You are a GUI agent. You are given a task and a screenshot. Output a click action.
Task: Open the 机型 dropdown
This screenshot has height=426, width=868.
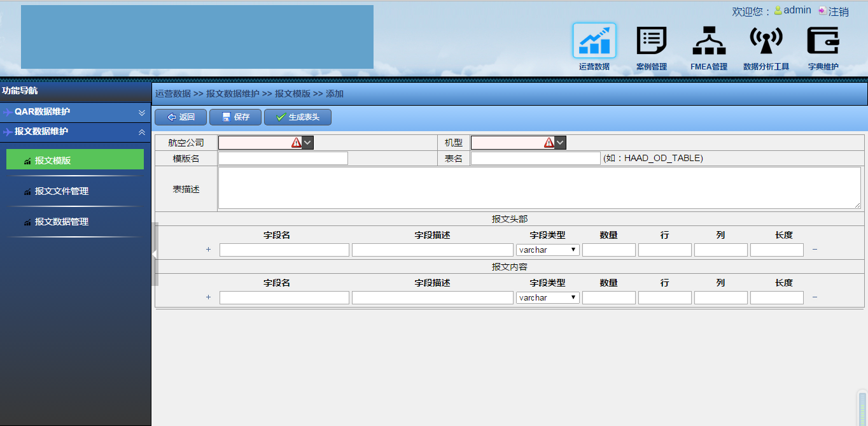click(x=560, y=143)
